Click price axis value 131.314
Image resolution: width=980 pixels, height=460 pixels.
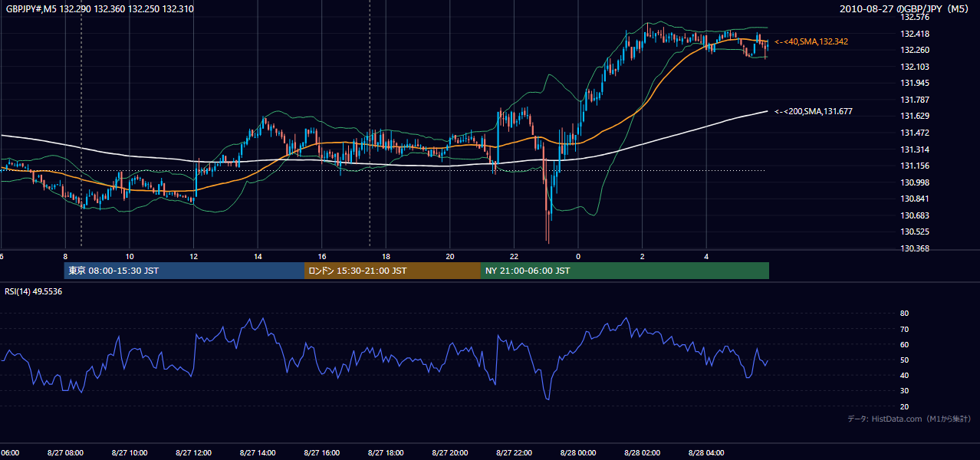pyautogui.click(x=914, y=149)
